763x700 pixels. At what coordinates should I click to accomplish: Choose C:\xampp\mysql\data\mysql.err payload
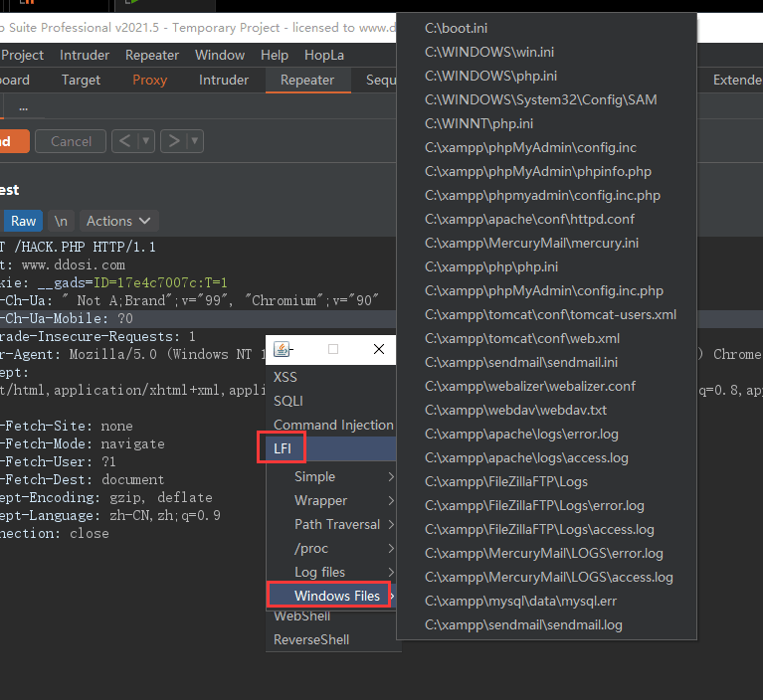click(546, 601)
